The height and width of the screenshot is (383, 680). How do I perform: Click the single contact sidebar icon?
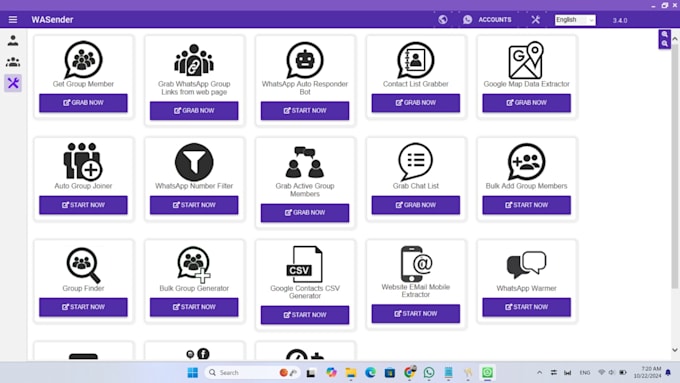[x=13, y=41]
